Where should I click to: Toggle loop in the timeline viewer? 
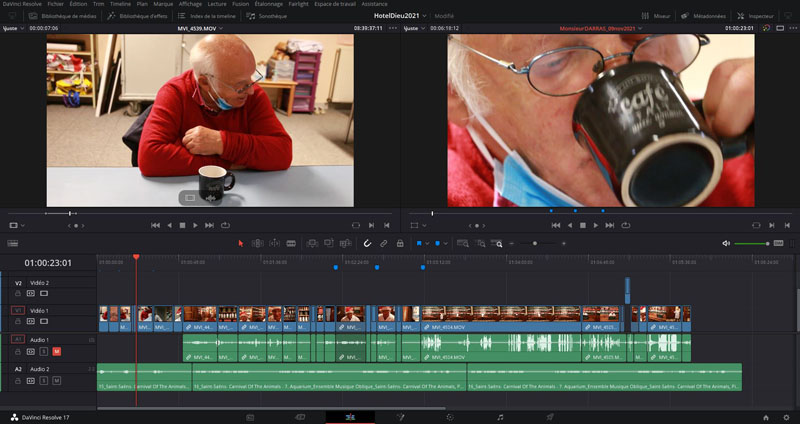point(626,225)
